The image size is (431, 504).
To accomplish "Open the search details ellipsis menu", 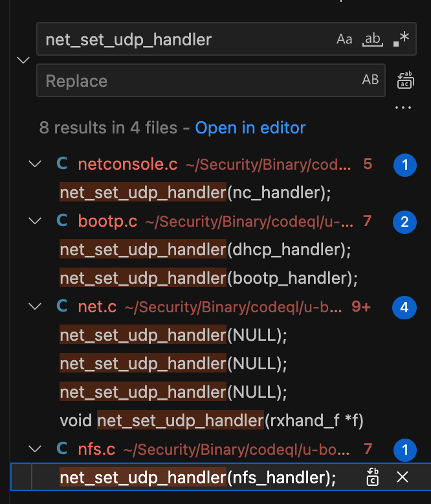I will click(x=403, y=108).
